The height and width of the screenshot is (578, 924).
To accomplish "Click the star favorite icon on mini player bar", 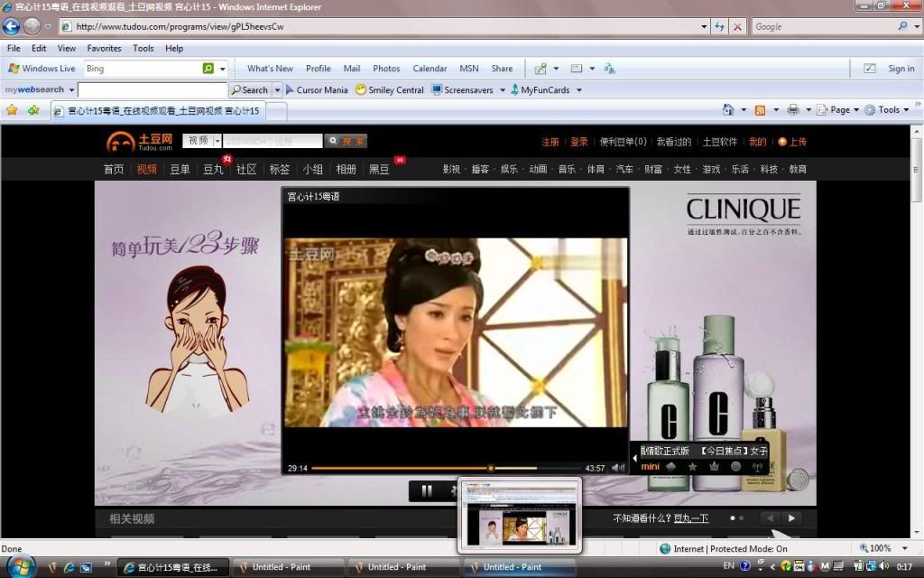I will 691,466.
